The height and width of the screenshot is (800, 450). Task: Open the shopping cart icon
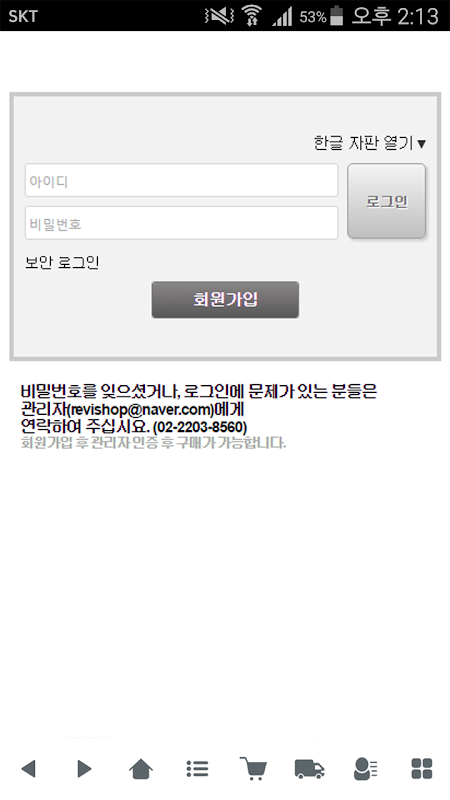tap(253, 768)
